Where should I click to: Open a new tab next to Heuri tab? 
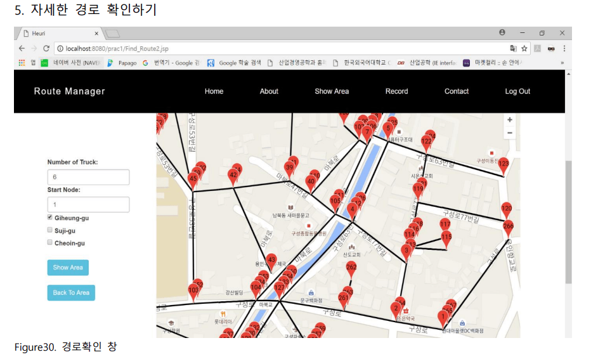click(112, 34)
